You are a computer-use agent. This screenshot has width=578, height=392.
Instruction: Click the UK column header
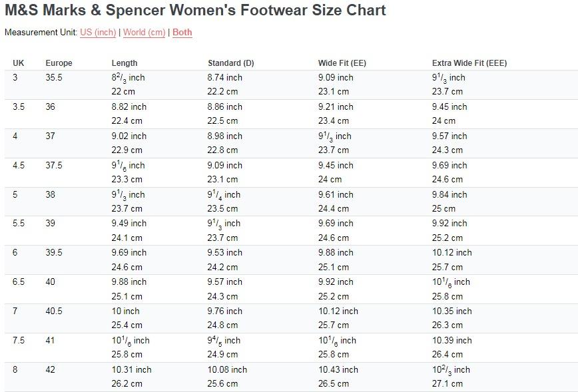click(19, 63)
